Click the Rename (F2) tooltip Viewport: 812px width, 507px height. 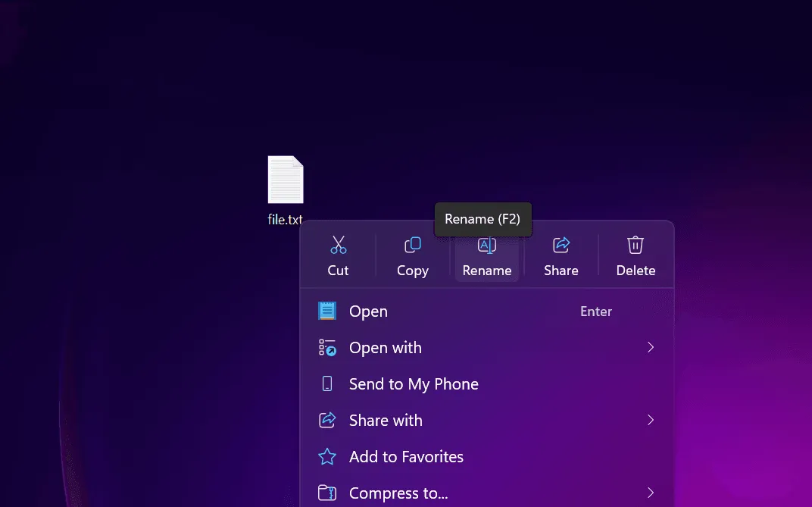(x=483, y=219)
